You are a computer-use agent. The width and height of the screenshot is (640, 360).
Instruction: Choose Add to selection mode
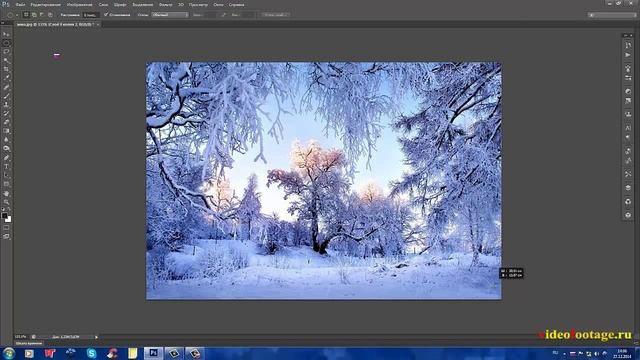coord(34,15)
